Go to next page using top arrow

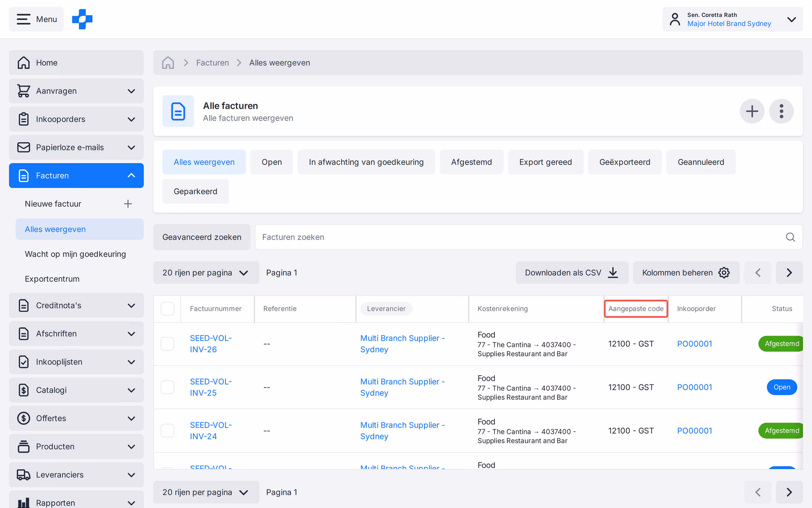(x=789, y=273)
